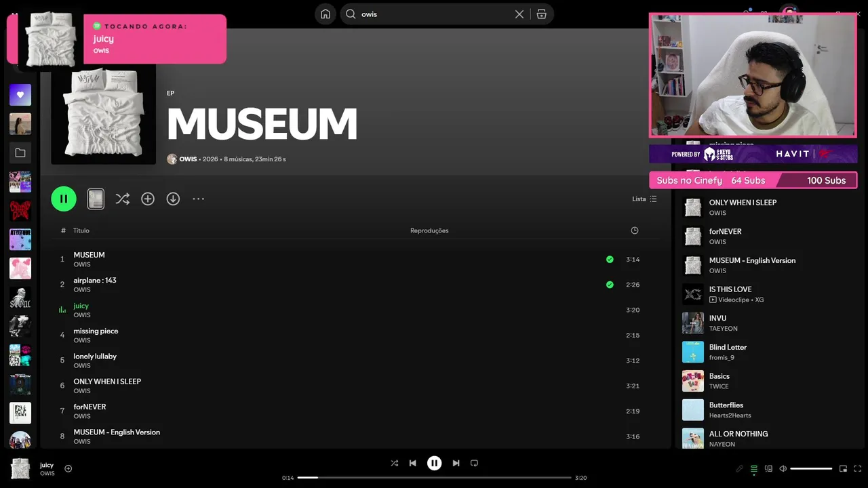Skip to previous track
The height and width of the screenshot is (488, 868).
tap(412, 463)
